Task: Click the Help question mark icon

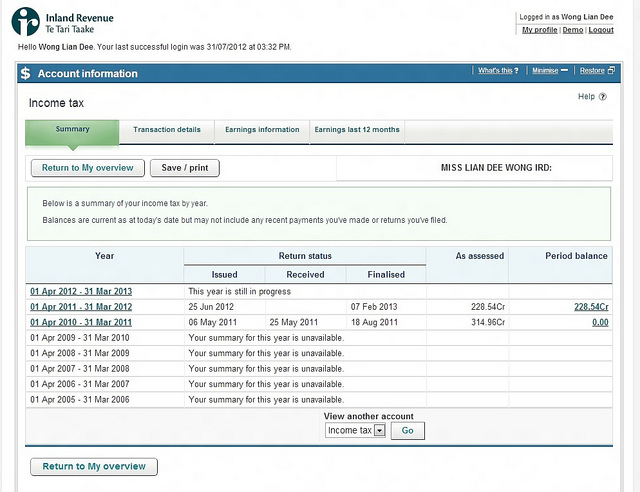Action: pos(603,97)
